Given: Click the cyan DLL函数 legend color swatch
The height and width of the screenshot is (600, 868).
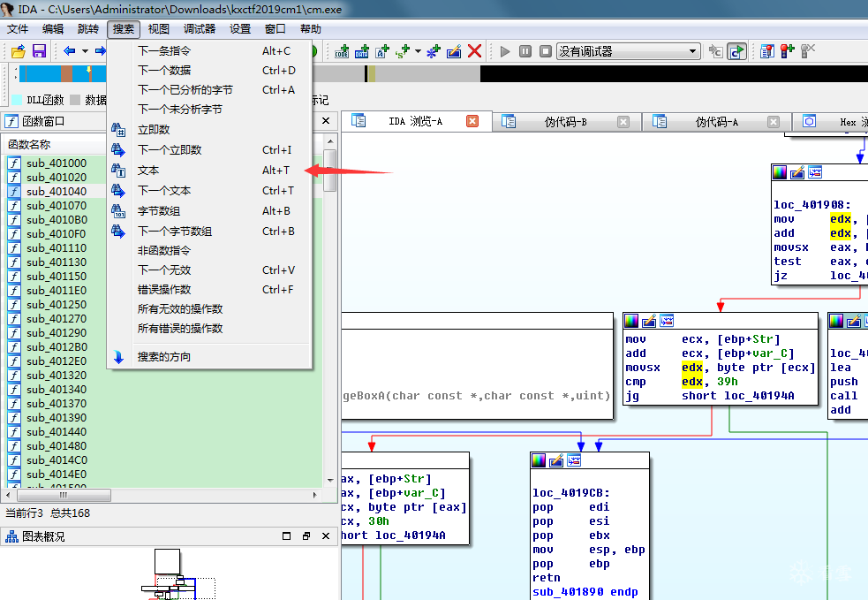Looking at the screenshot, I should point(17,100).
